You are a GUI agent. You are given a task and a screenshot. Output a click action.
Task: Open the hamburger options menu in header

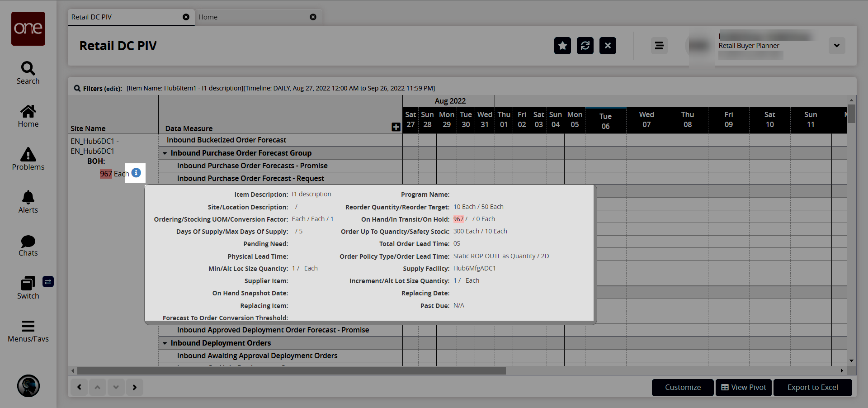click(x=659, y=46)
